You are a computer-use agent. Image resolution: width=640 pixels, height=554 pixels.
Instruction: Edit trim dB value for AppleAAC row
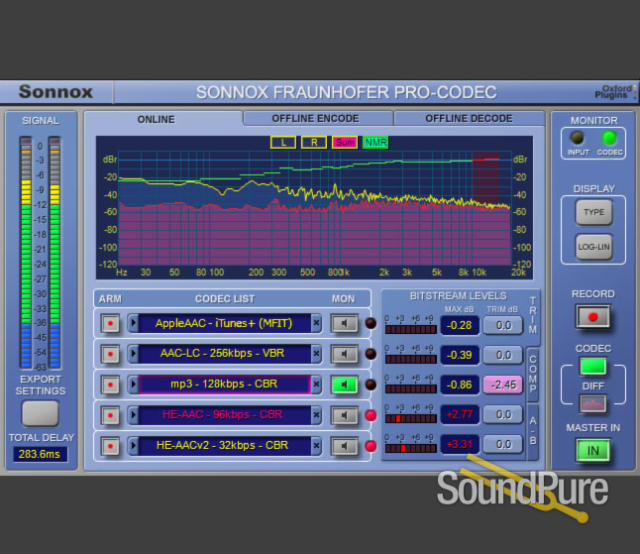(x=503, y=325)
